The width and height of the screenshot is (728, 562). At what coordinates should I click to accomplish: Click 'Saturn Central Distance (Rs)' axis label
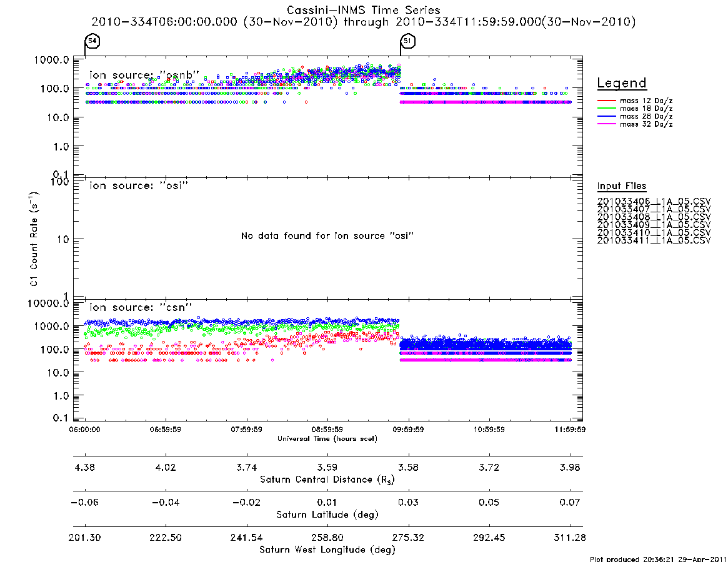coord(327,480)
